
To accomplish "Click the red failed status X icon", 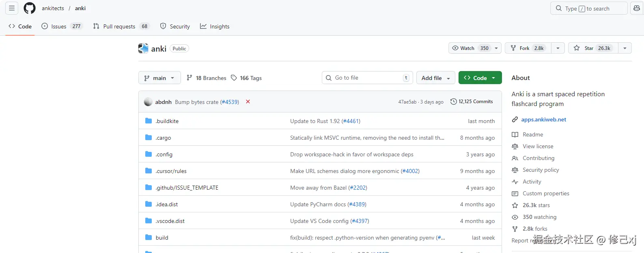I will 248,102.
